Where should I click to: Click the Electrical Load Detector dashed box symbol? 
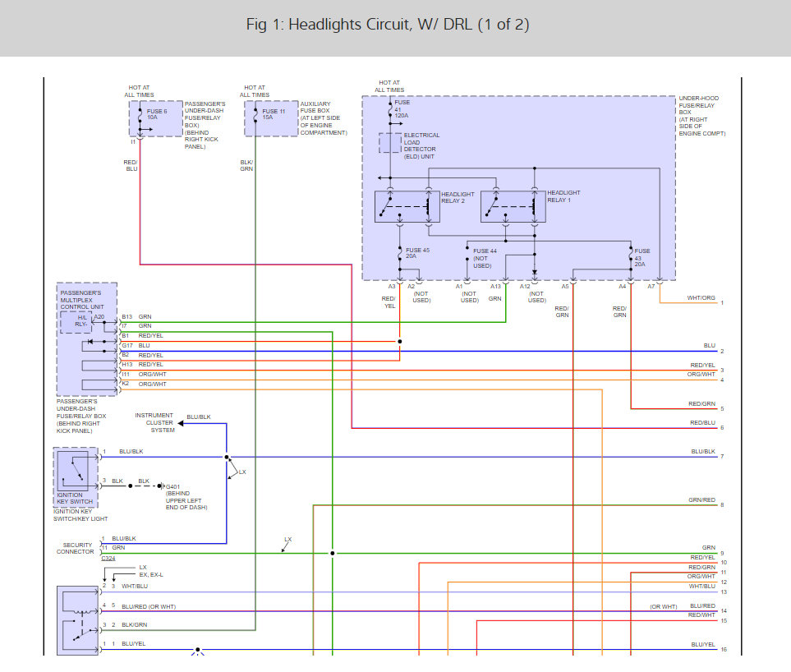pyautogui.click(x=390, y=143)
